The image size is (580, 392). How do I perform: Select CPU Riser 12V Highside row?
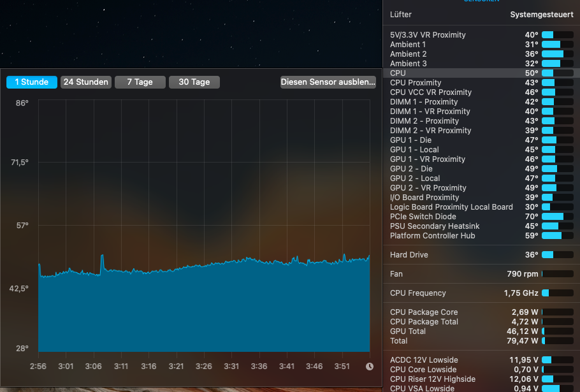[x=482, y=379]
